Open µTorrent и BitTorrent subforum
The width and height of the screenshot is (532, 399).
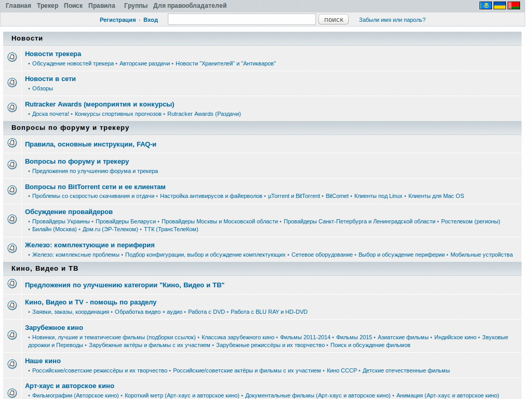(x=294, y=196)
